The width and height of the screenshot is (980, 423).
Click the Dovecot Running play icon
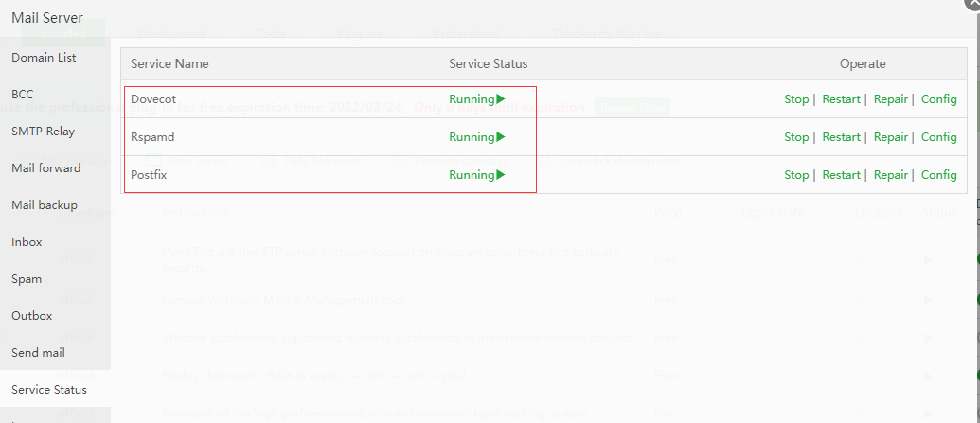tap(501, 99)
